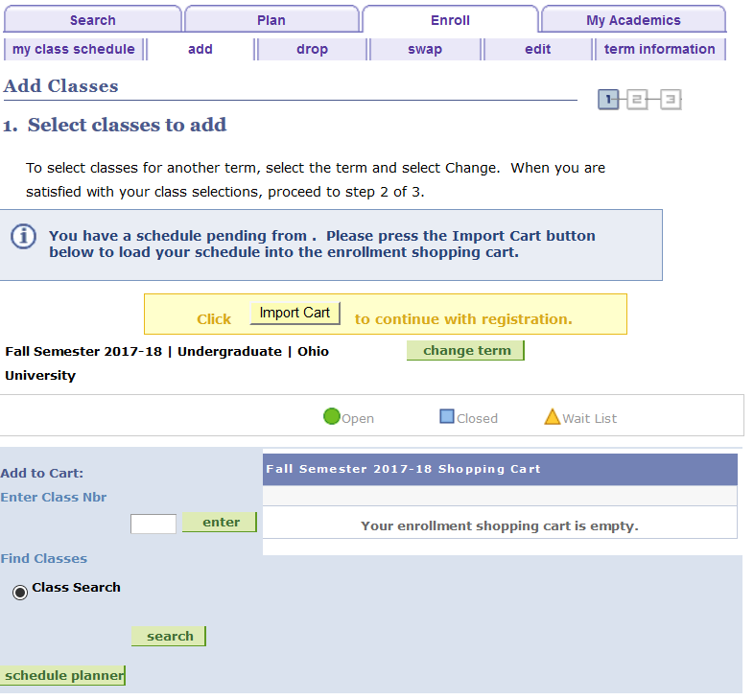Screen dimensions: 754x700
Task: Go to the my class schedule subtab
Action: (74, 49)
